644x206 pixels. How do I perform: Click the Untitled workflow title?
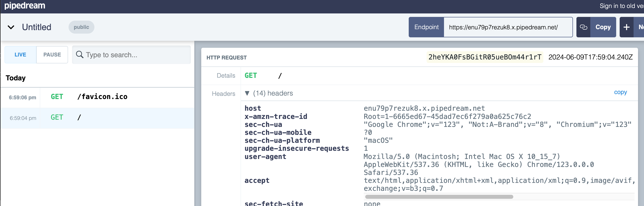coord(37,27)
